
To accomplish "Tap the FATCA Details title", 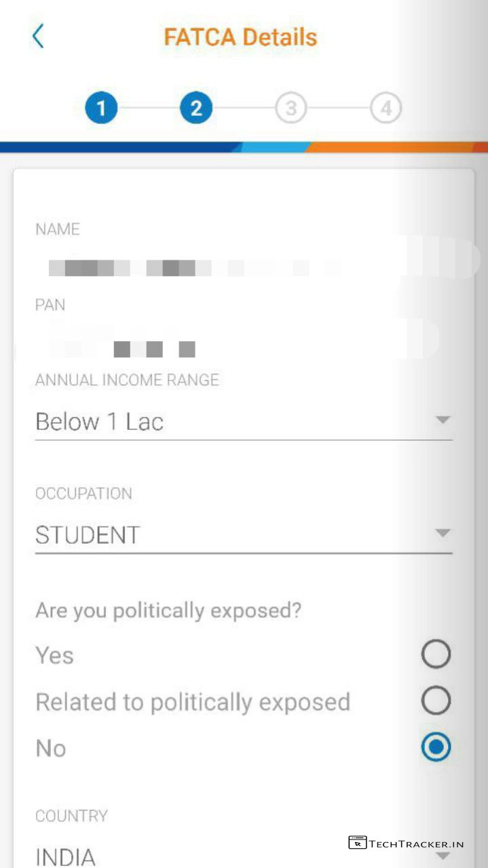I will (x=240, y=37).
